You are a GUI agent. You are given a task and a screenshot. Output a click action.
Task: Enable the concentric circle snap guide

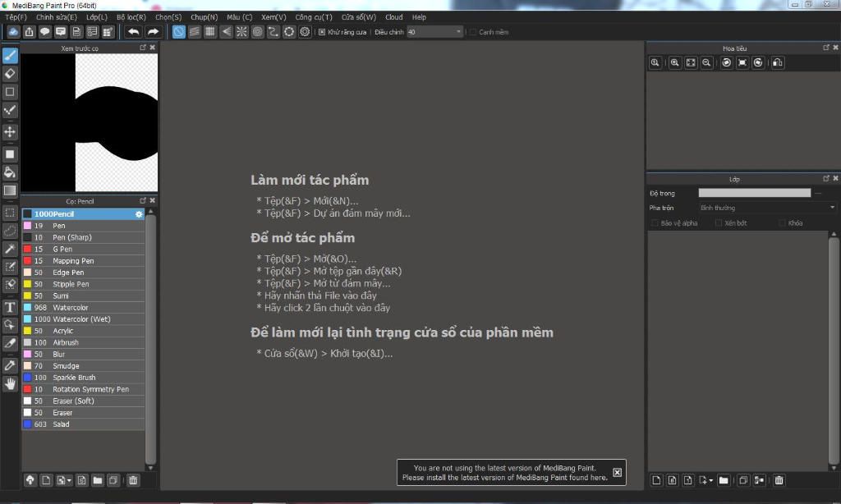click(257, 32)
